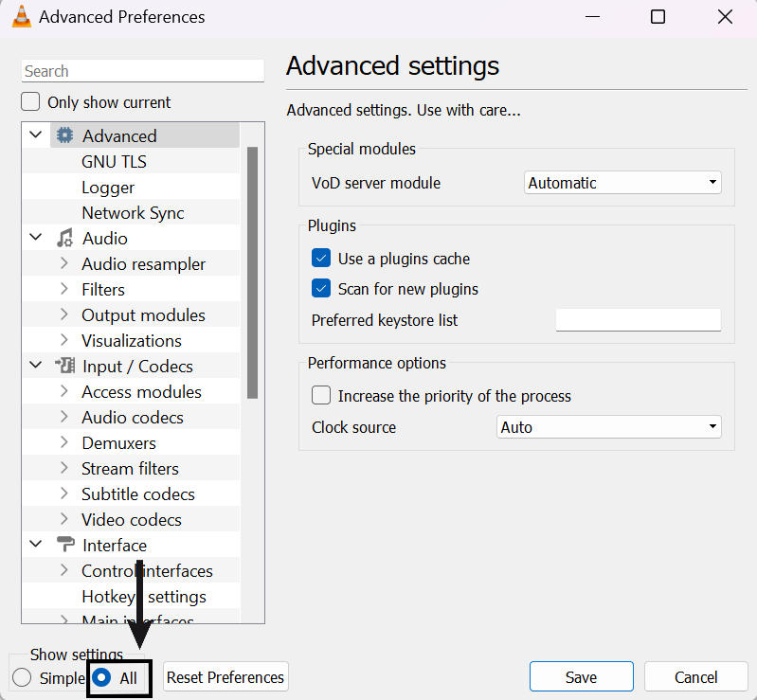This screenshot has height=700, width=757.
Task: Select Output modules tree item
Action: (143, 315)
